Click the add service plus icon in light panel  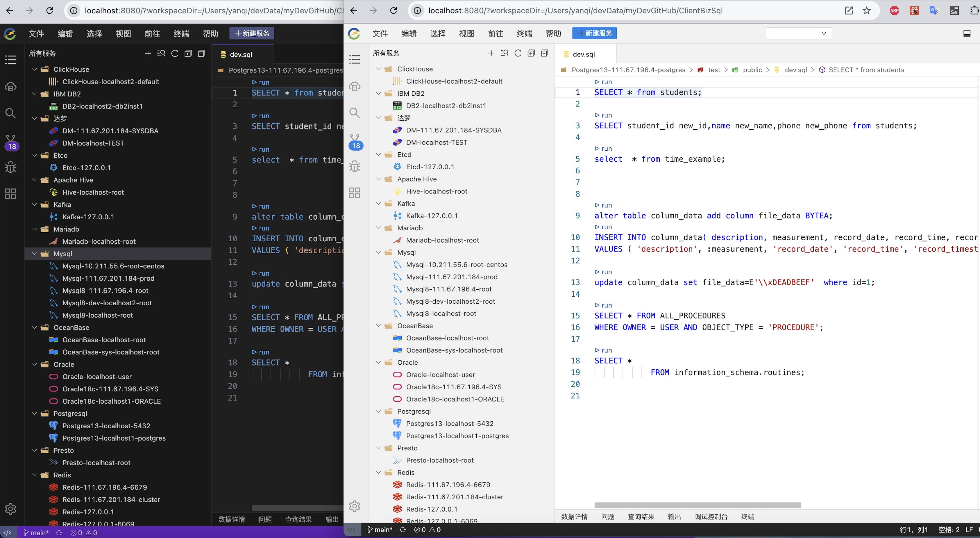491,53
